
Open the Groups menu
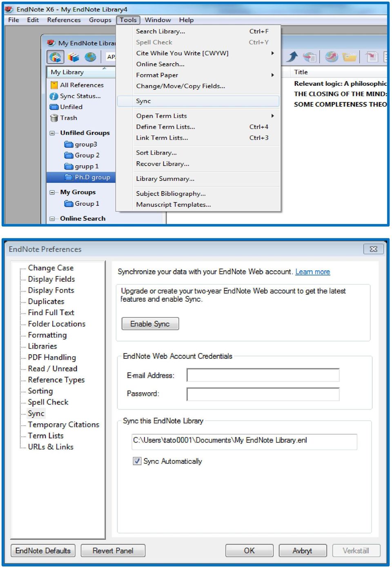tap(100, 20)
